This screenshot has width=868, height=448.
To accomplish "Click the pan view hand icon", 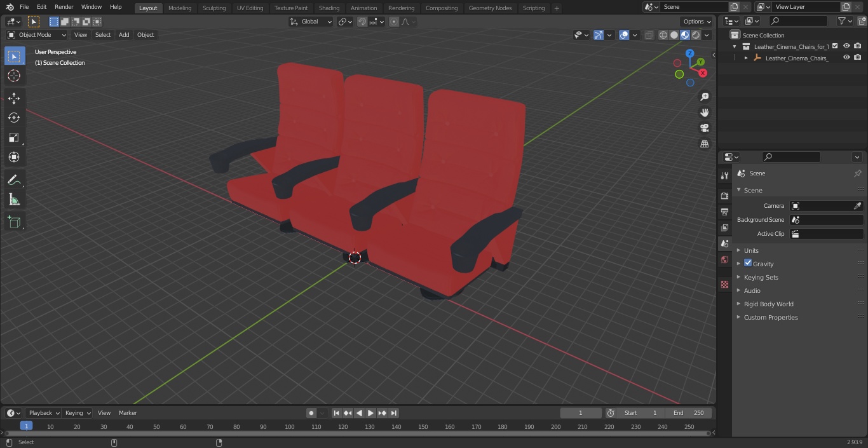I will coord(704,112).
